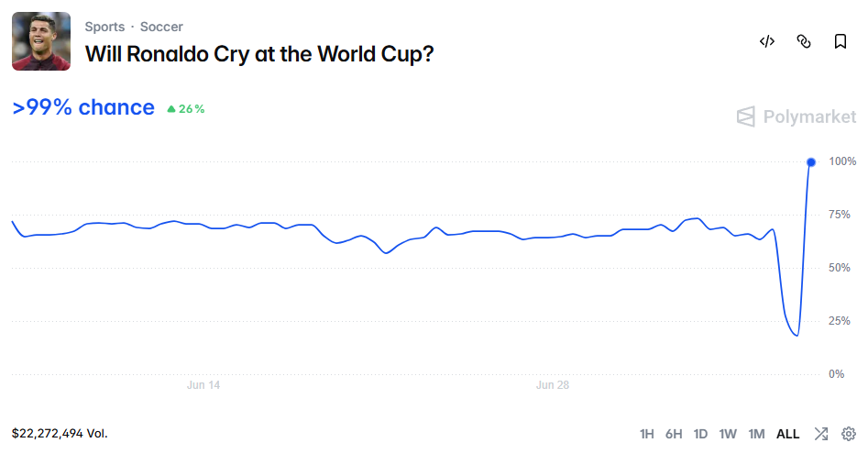Image resolution: width=868 pixels, height=454 pixels.
Task: Bookmark this Ronaldo market
Action: (841, 41)
